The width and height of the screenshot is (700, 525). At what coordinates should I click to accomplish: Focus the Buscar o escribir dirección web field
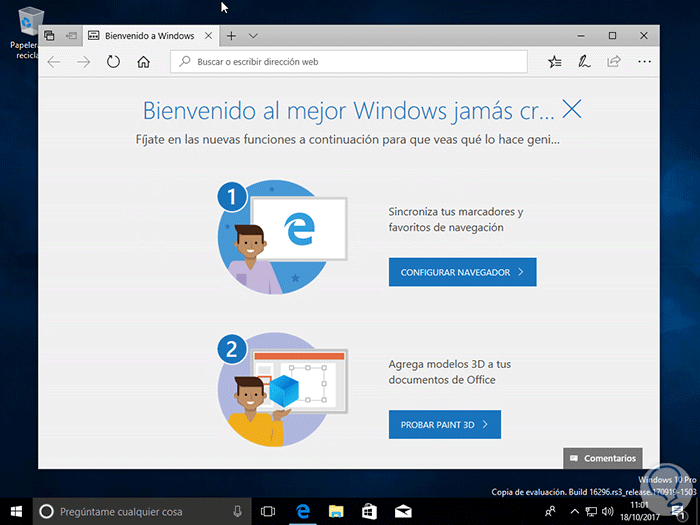[x=349, y=62]
